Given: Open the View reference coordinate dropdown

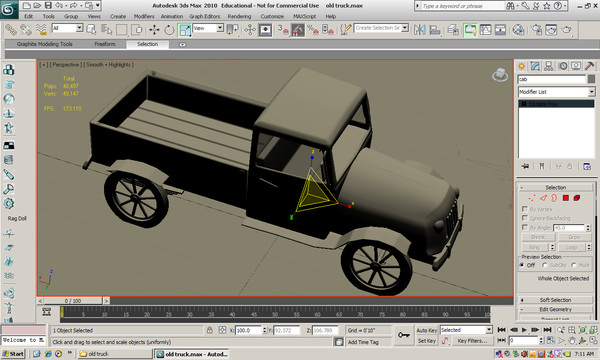Looking at the screenshot, I should 208,28.
